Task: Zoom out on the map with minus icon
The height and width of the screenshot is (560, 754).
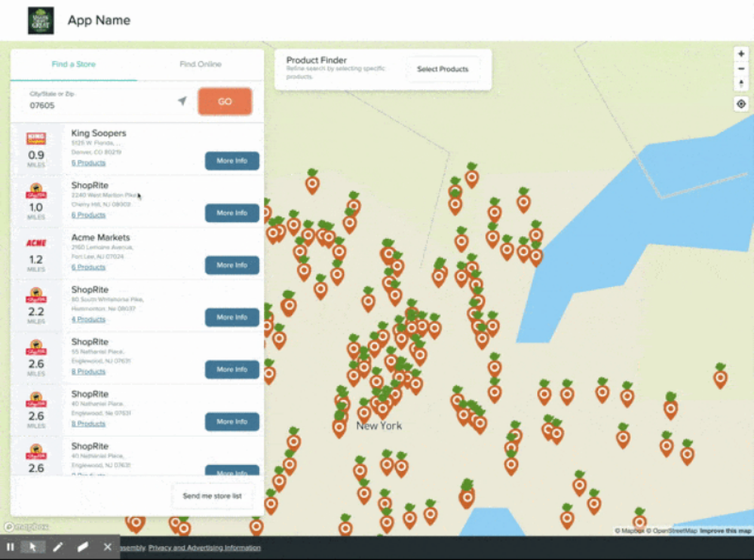Action: click(741, 69)
